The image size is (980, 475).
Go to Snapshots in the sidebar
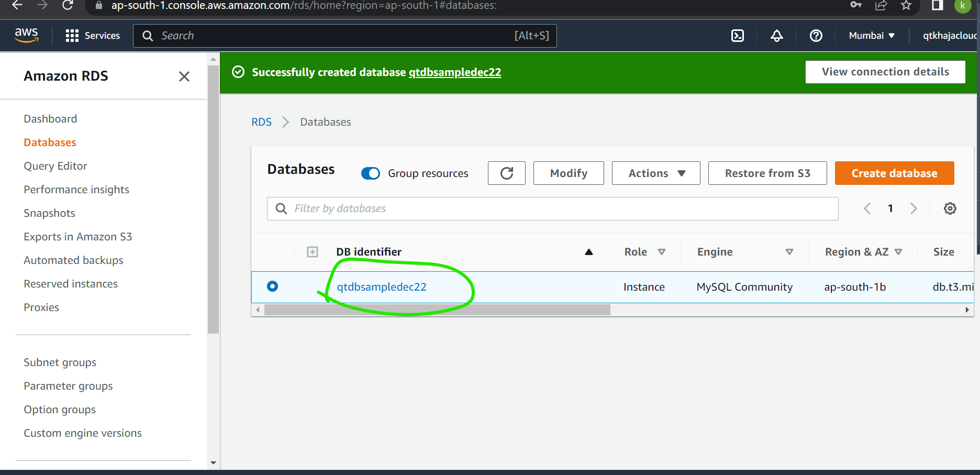click(49, 213)
